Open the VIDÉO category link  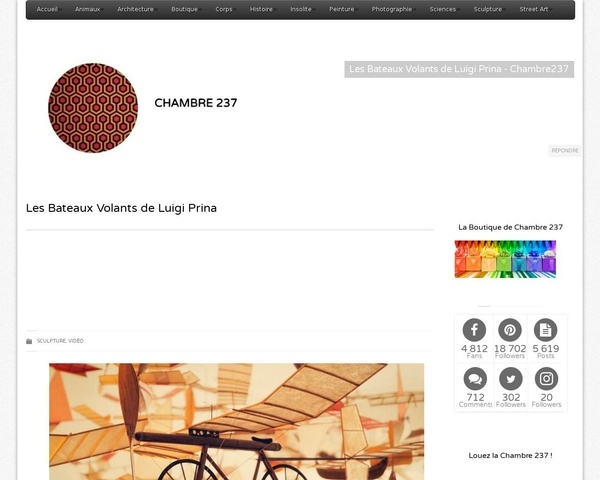click(x=76, y=341)
